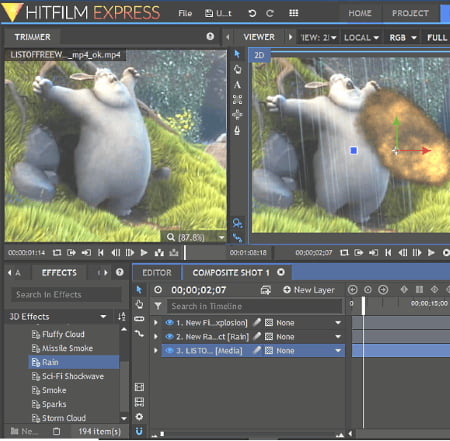Open blend dropdown for layer 3 Media

(x=338, y=351)
